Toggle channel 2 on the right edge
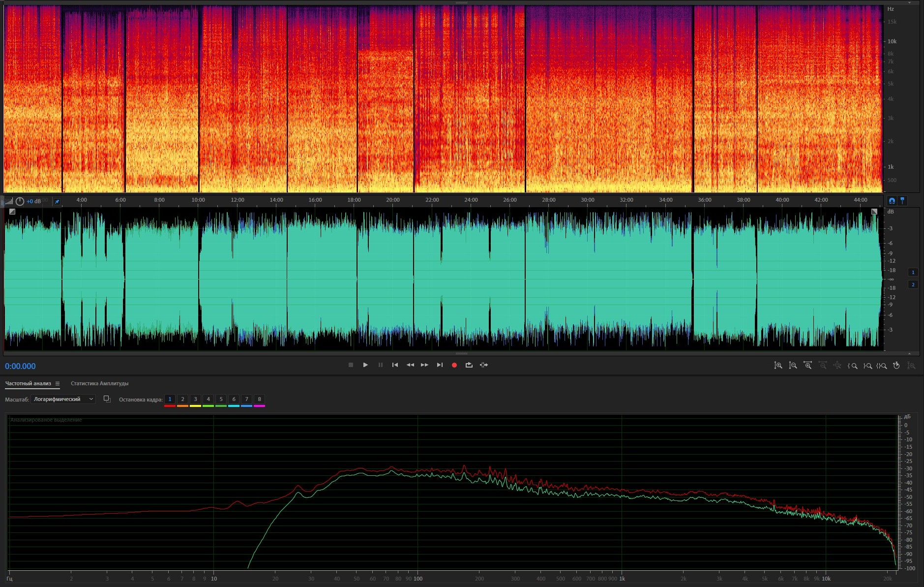This screenshot has height=587, width=924. click(x=913, y=284)
